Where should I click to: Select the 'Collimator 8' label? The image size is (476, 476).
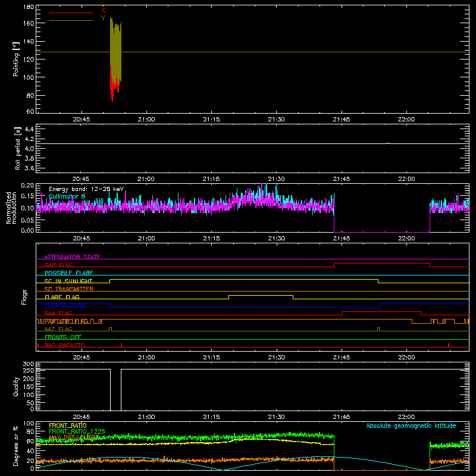[67, 196]
